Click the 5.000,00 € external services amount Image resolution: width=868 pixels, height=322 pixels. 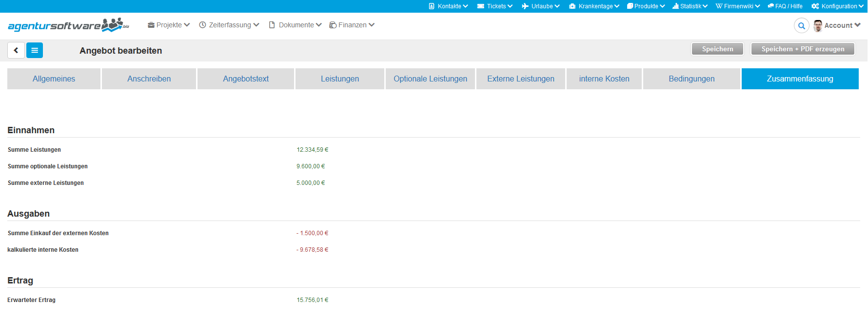(311, 183)
